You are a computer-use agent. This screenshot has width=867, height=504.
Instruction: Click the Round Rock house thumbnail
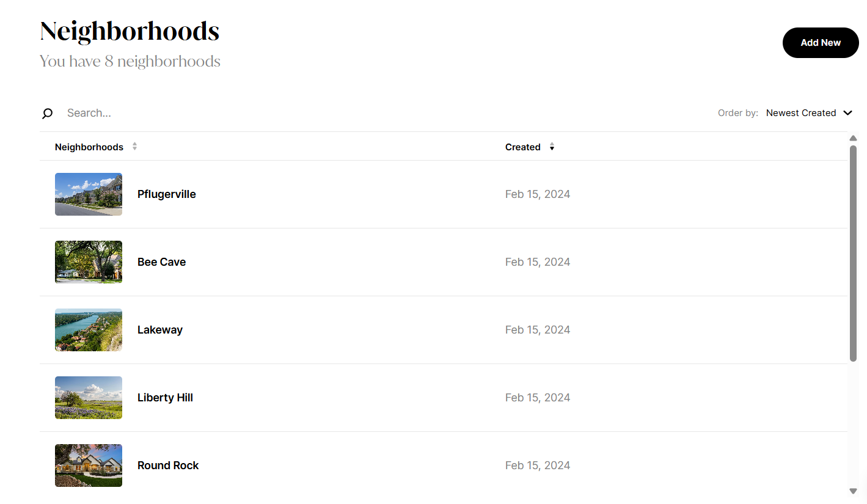[88, 465]
